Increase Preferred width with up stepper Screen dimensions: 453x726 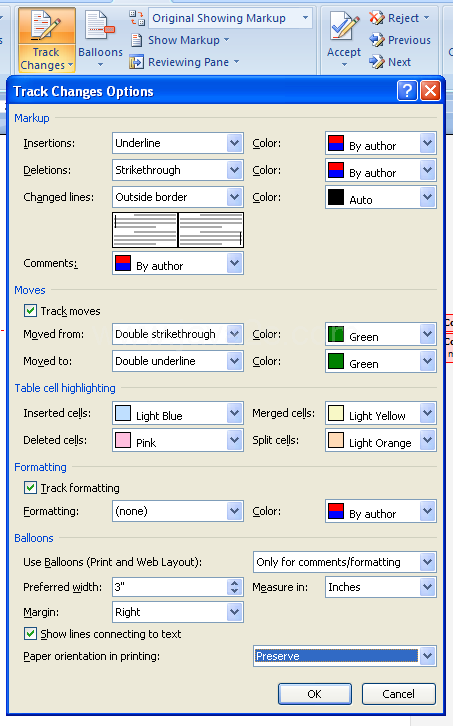235,582
